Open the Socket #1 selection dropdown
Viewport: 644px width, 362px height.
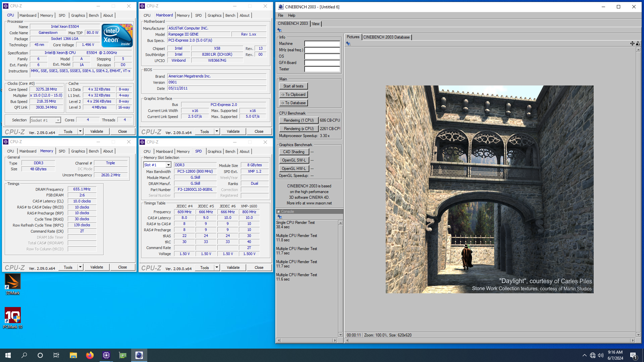click(x=58, y=120)
